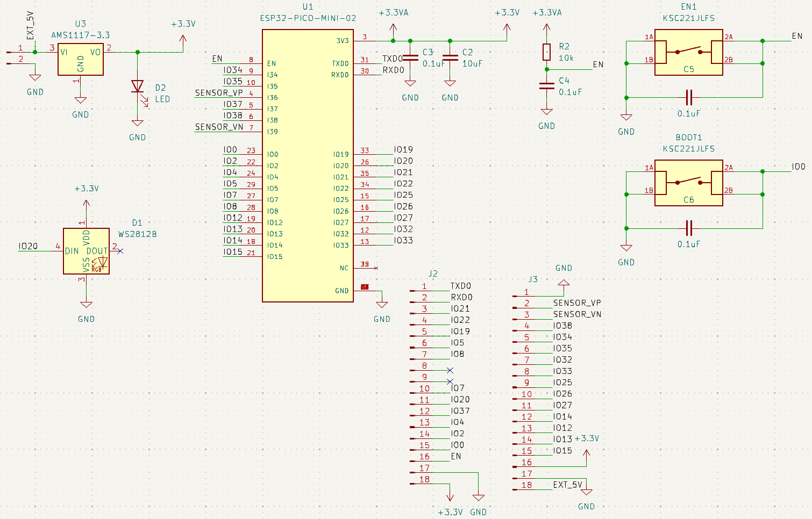Click the no-connect X on D1 DOUT
The height and width of the screenshot is (519, 812).
(120, 251)
